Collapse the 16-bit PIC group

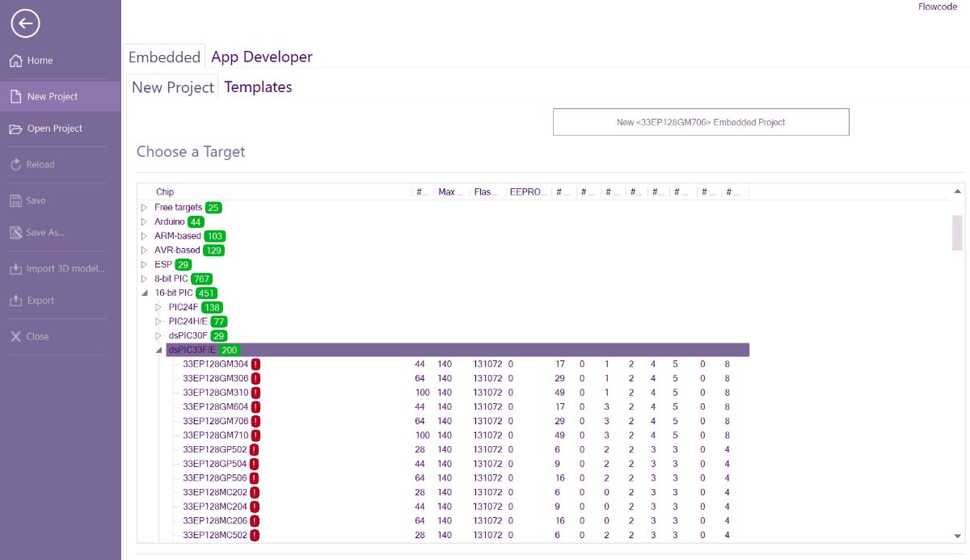[145, 293]
